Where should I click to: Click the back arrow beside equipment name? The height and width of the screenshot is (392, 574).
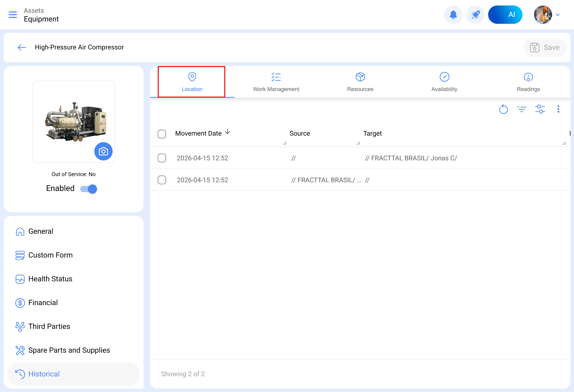22,47
